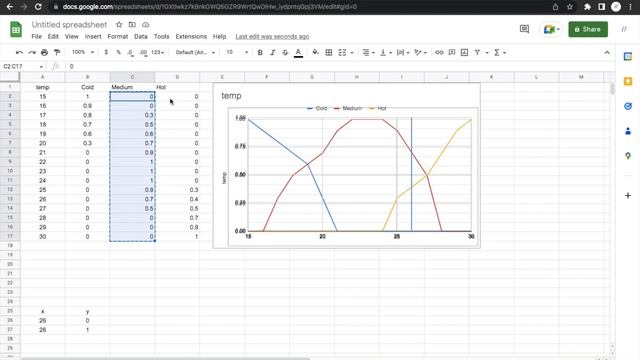Open Maps in the side panel
Screen dimensions: 640x360
pyautogui.click(x=628, y=156)
